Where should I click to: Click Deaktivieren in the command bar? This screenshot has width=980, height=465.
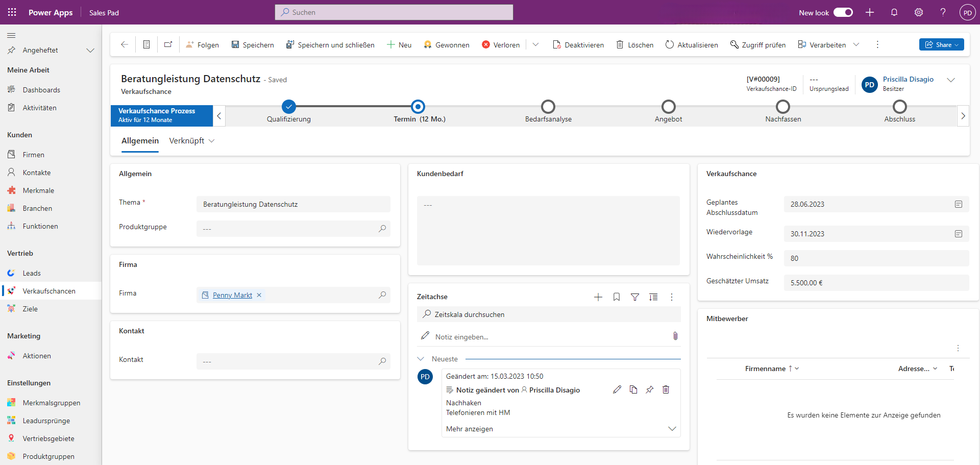[578, 45]
